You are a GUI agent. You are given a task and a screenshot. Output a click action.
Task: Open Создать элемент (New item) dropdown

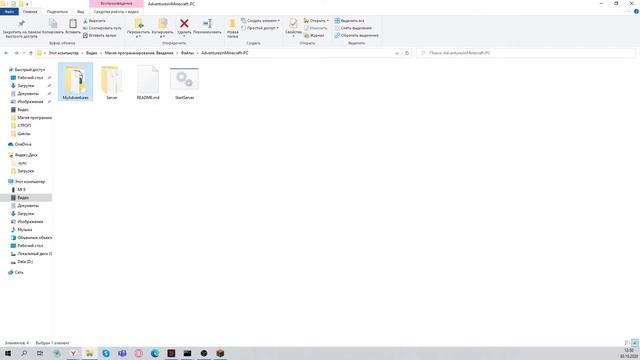[260, 21]
